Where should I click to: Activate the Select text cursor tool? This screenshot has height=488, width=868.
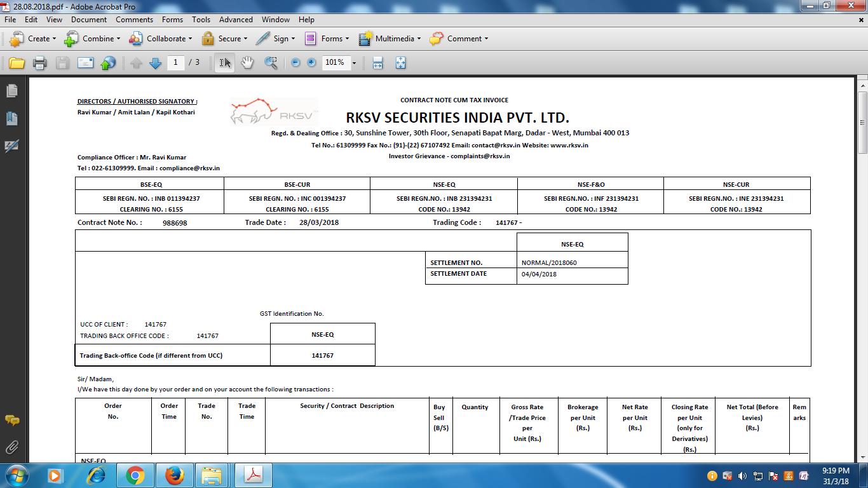coord(225,62)
